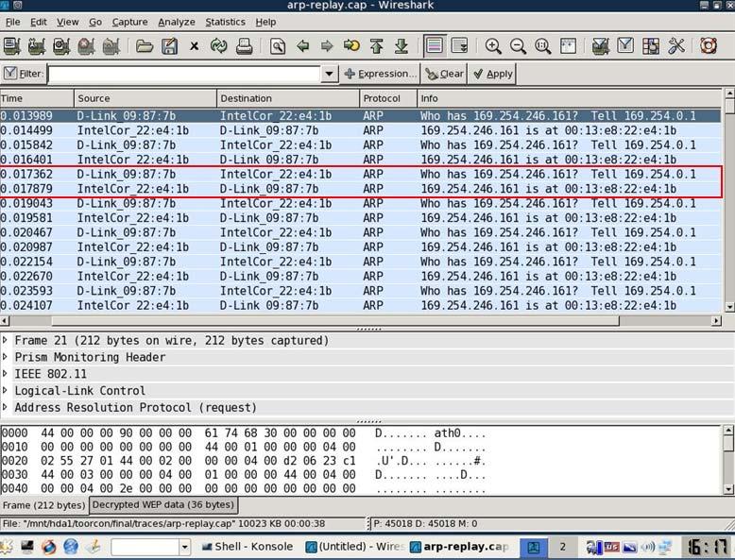
Task: Reload this capture file
Action: (x=219, y=46)
